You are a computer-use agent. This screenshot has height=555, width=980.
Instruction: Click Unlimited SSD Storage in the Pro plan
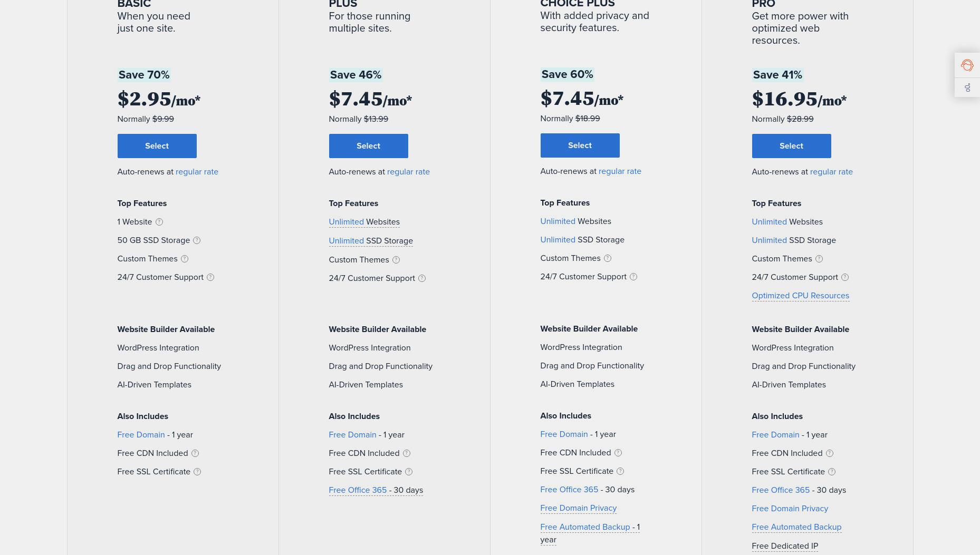[794, 240]
